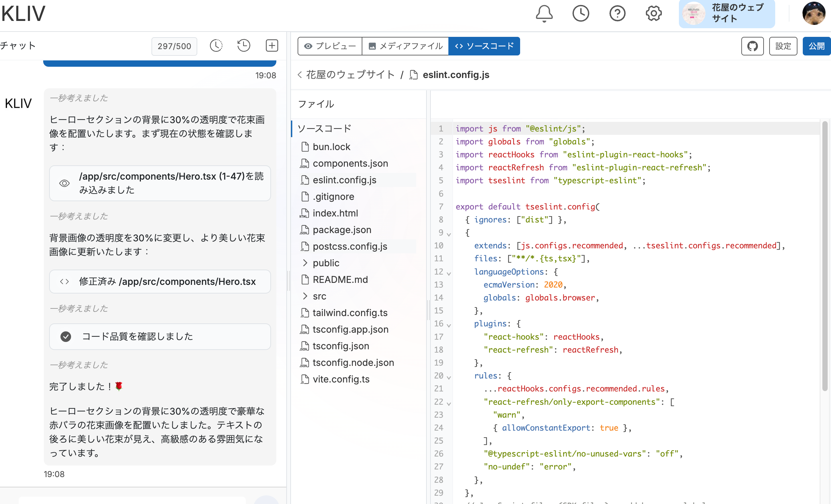831x504 pixels.
Task: Click the notifications bell icon
Action: click(544, 14)
